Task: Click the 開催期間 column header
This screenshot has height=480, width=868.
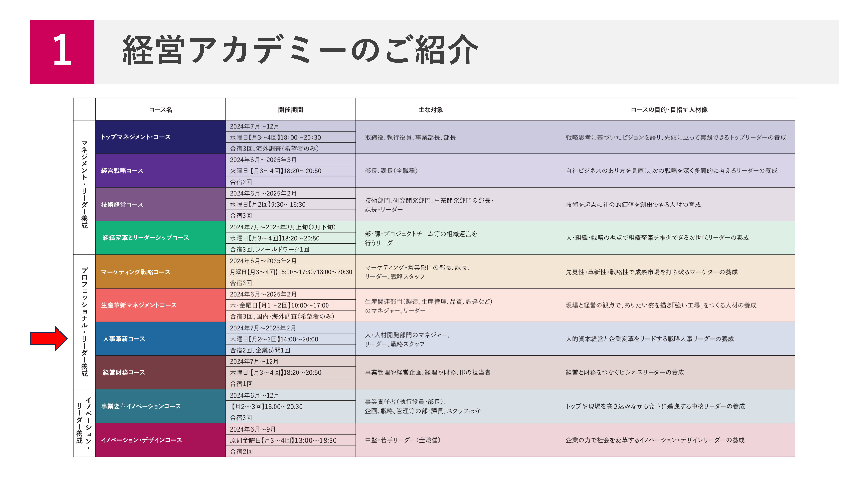Action: [x=290, y=109]
